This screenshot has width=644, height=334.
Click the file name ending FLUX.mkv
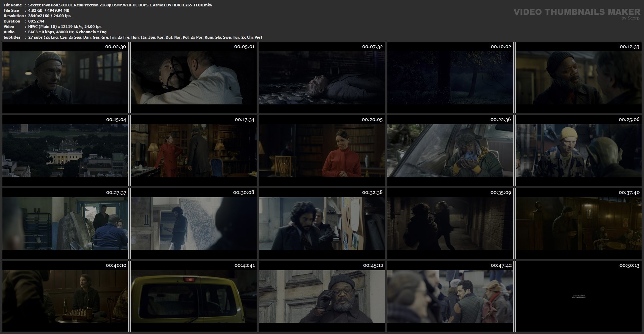click(120, 5)
